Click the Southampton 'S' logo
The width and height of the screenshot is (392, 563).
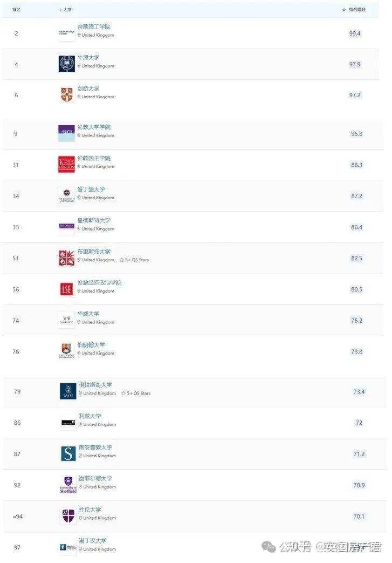[68, 453]
